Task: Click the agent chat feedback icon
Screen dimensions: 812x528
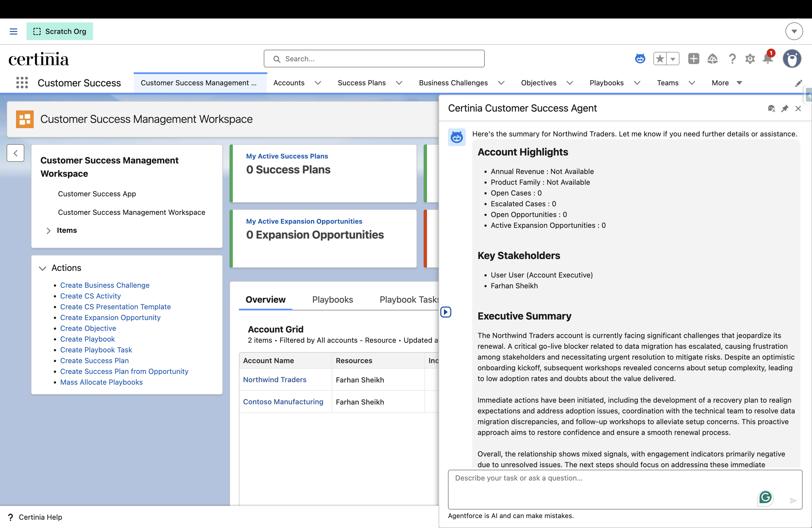Action: pyautogui.click(x=771, y=109)
